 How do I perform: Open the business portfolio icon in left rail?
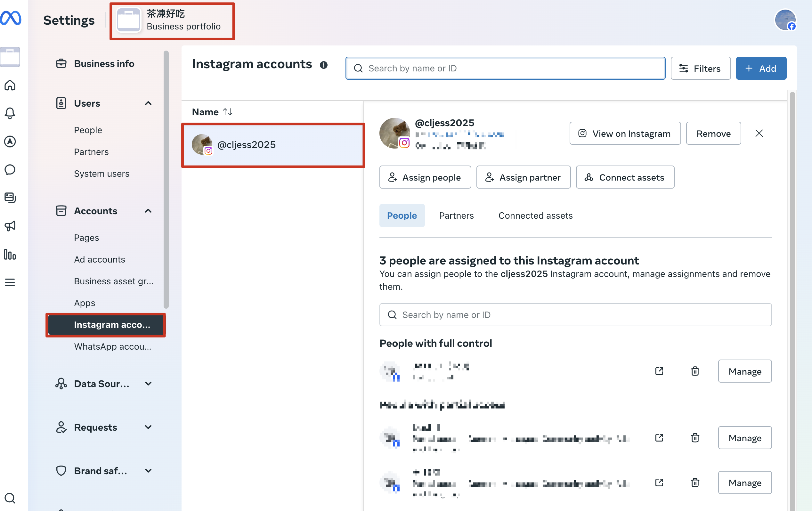click(x=10, y=57)
